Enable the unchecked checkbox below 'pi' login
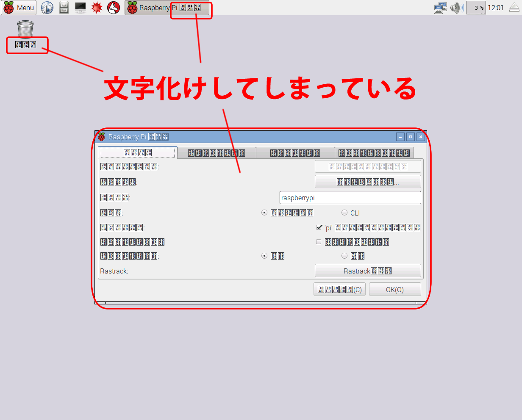Viewport: 522px width, 420px height. coord(319,242)
